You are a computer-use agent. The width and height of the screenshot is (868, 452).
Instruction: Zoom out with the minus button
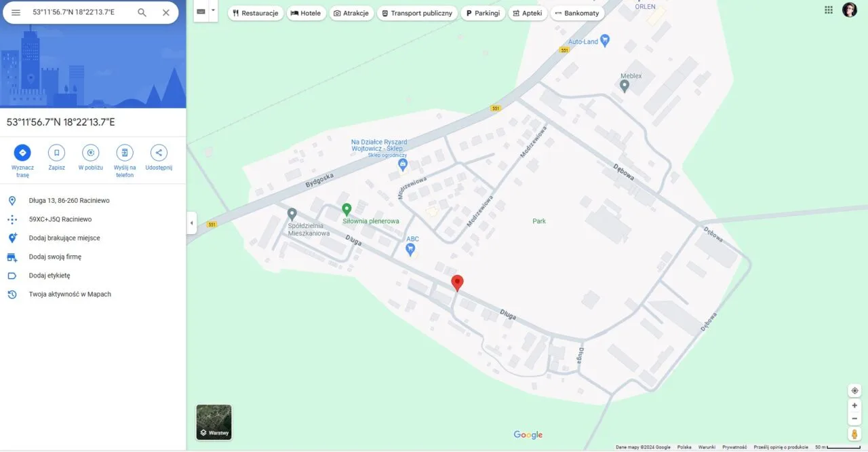854,419
